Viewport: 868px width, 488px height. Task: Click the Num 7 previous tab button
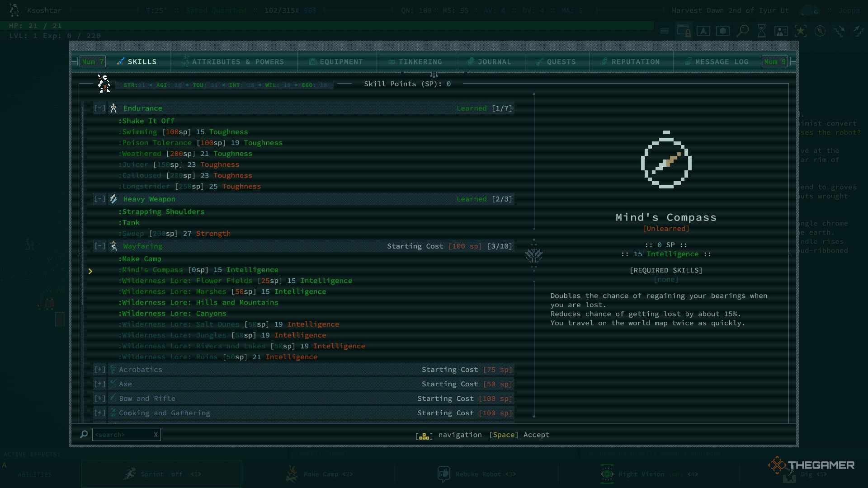[93, 61]
